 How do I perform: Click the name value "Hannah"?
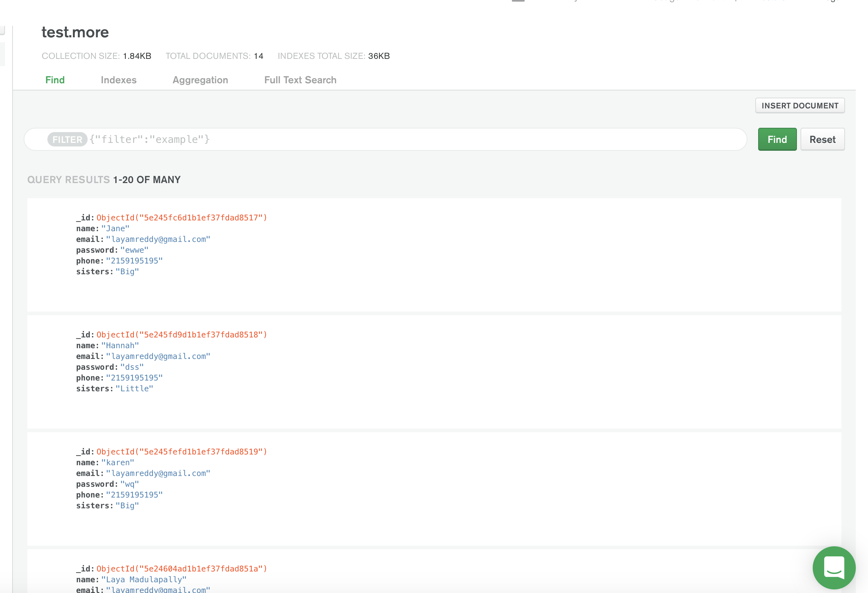[x=120, y=345]
